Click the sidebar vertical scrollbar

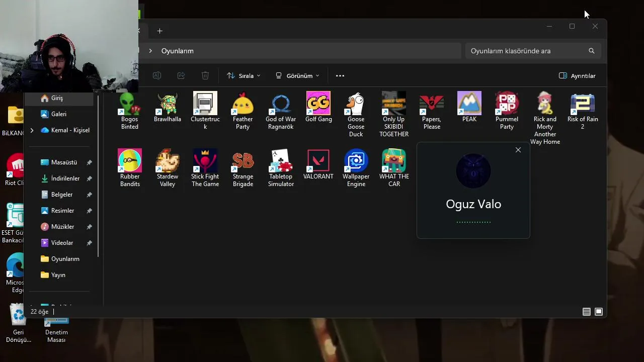98,176
